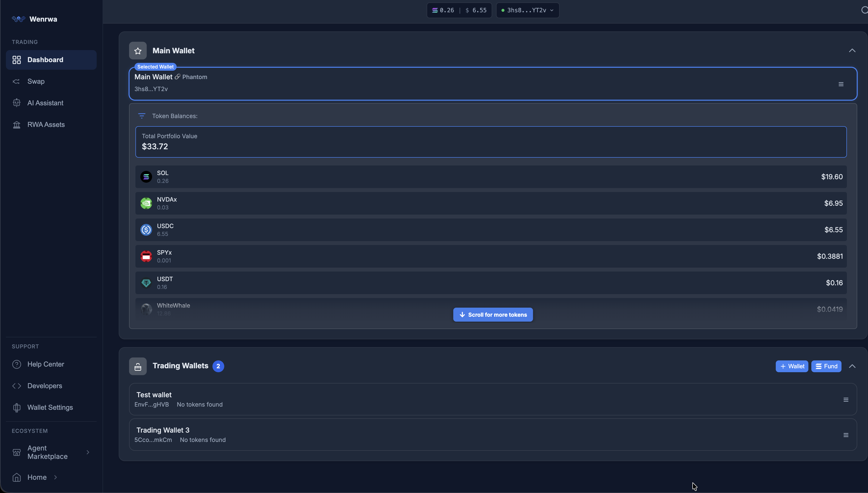
Task: Add a new wallet with + Wallet
Action: point(791,366)
